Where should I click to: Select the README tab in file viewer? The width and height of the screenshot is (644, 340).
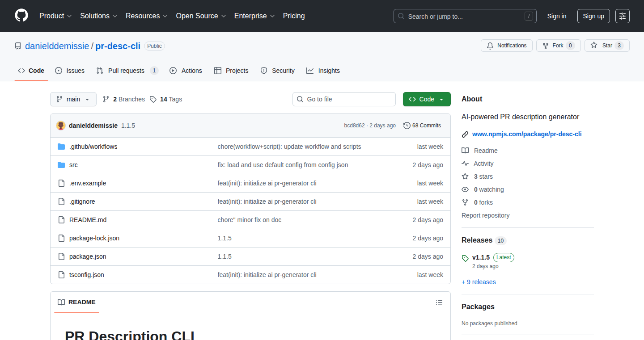pos(76,302)
